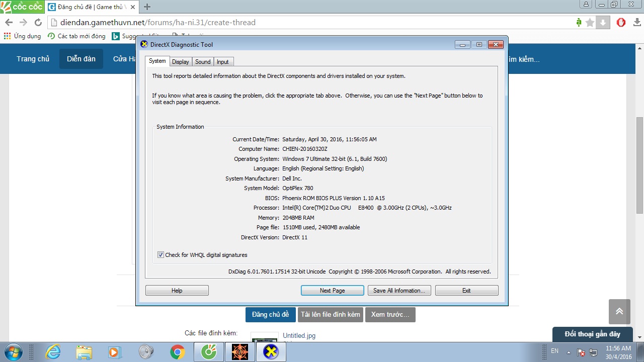The width and height of the screenshot is (644, 362).
Task: Open the Untitled.jpg attachment link
Action: click(x=299, y=335)
